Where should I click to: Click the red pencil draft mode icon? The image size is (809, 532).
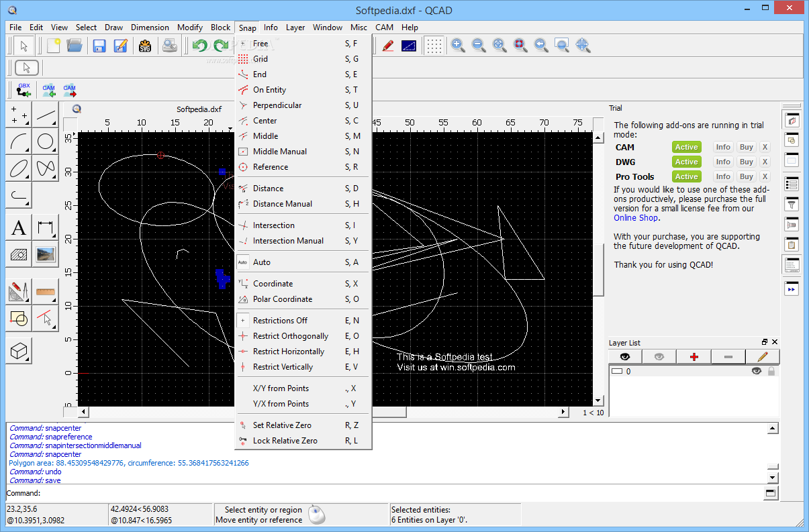(388, 46)
